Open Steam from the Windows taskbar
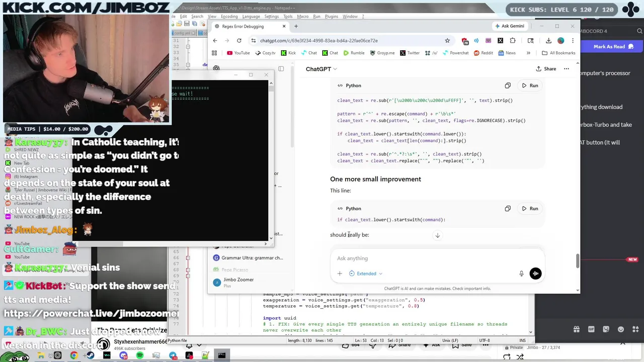 pyautogui.click(x=91, y=355)
